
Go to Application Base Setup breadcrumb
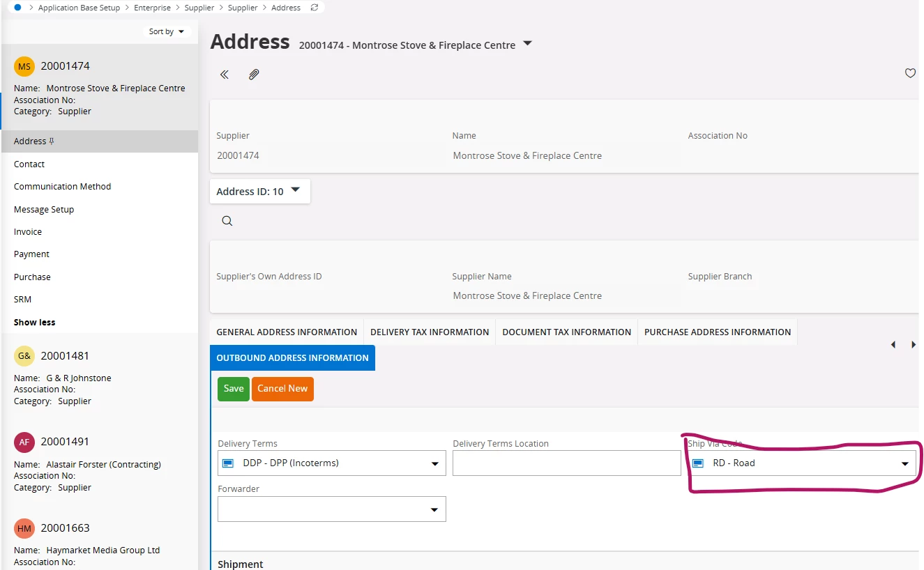[x=79, y=8]
